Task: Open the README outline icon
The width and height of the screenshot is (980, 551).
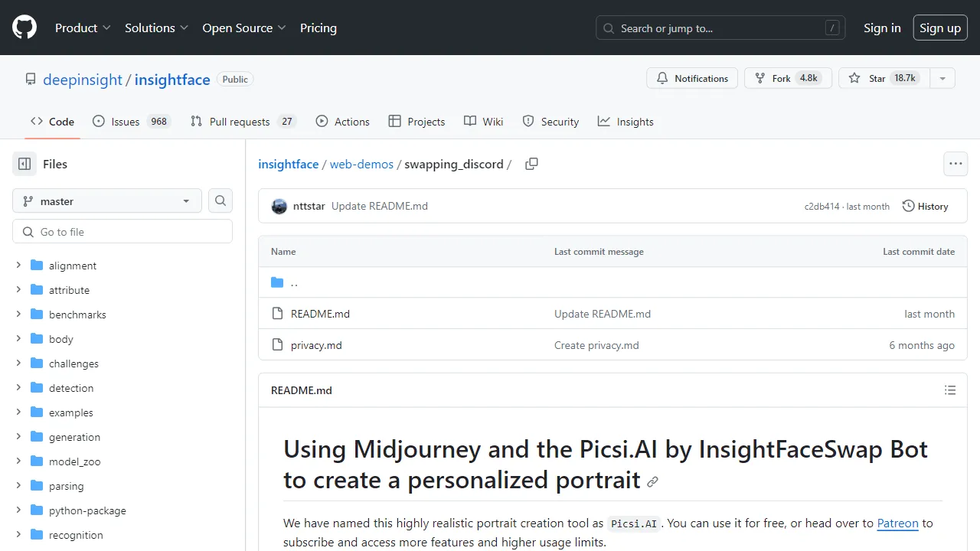Action: [950, 390]
